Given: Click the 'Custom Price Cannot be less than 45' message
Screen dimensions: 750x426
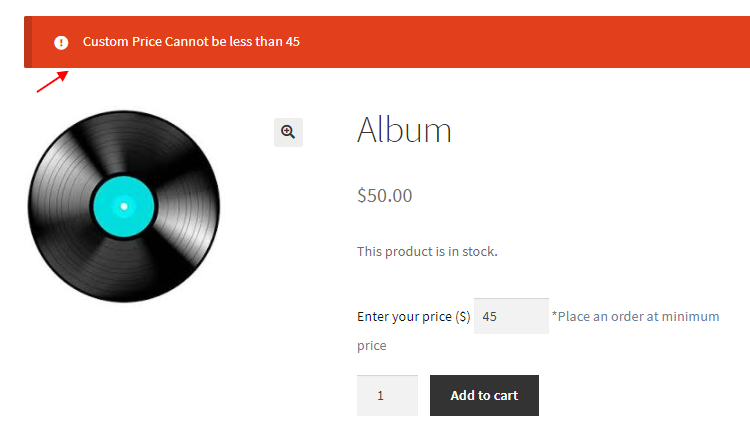Looking at the screenshot, I should click(191, 42).
